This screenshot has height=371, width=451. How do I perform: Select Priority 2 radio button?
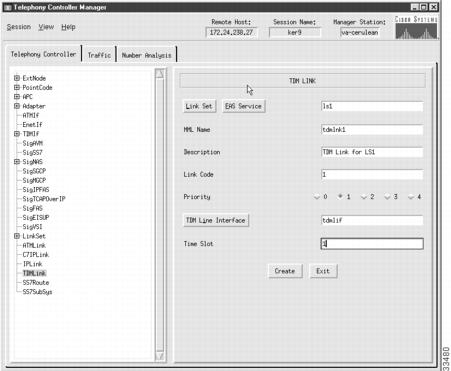(364, 197)
